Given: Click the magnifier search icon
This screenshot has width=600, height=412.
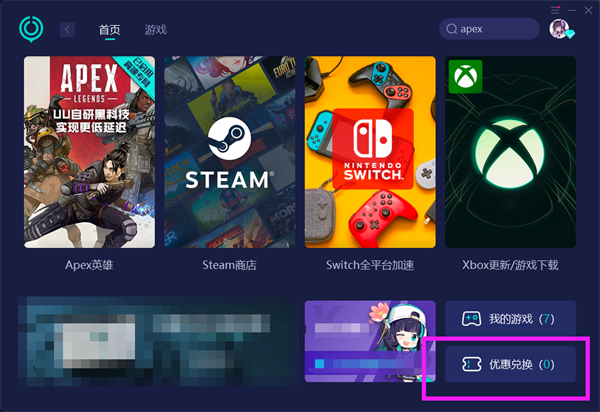Looking at the screenshot, I should (452, 29).
